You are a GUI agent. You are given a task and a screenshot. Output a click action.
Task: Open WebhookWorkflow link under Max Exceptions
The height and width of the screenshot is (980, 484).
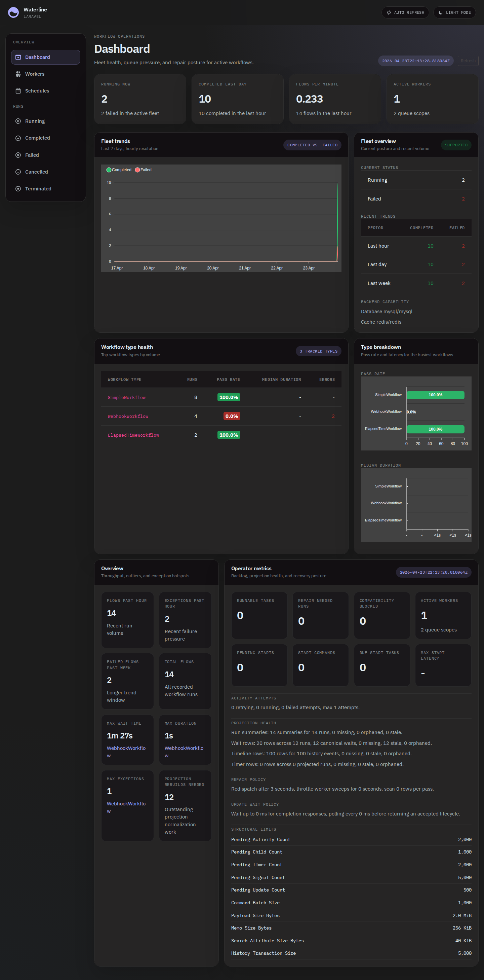126,807
